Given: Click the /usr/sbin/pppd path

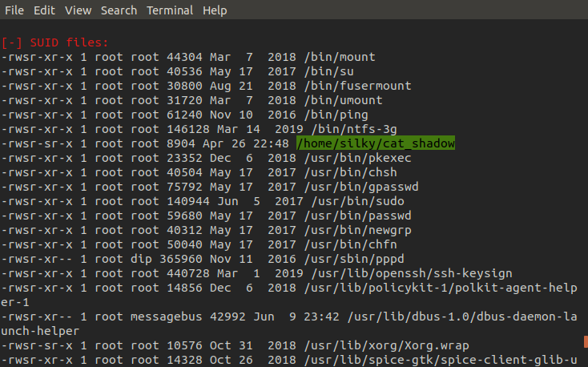Looking at the screenshot, I should 354,260.
